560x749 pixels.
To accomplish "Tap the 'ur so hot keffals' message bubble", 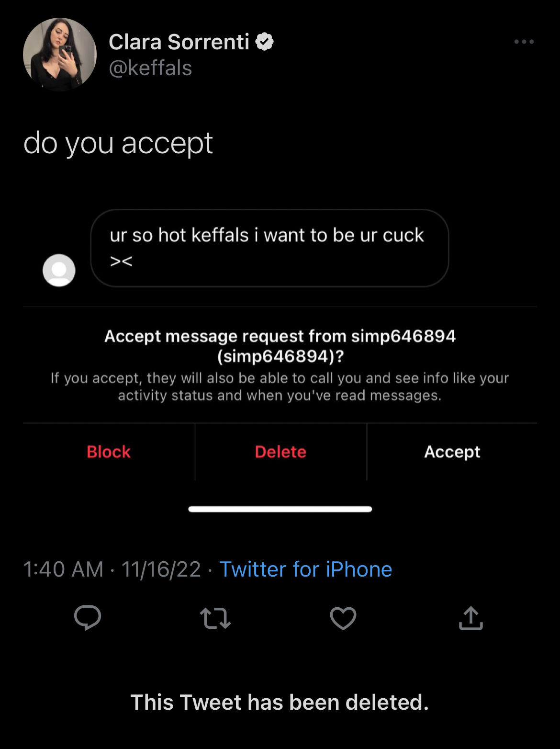I will coord(269,248).
